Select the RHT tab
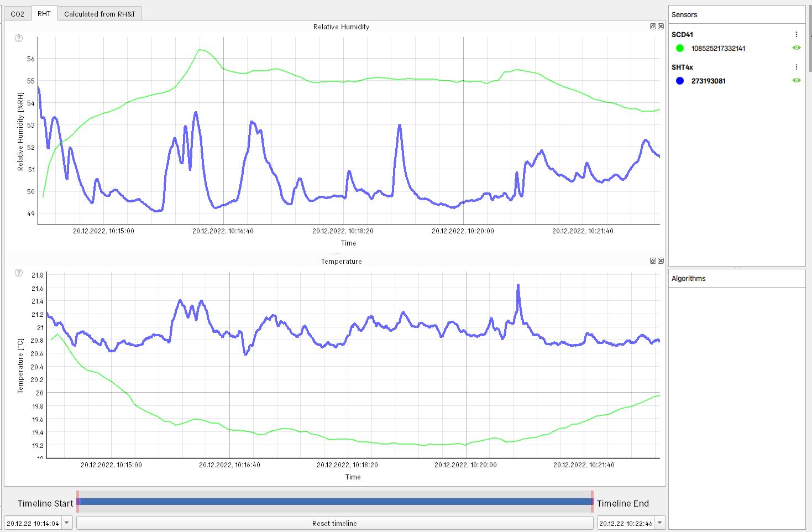Screen dimensions: 812x532 pos(44,13)
